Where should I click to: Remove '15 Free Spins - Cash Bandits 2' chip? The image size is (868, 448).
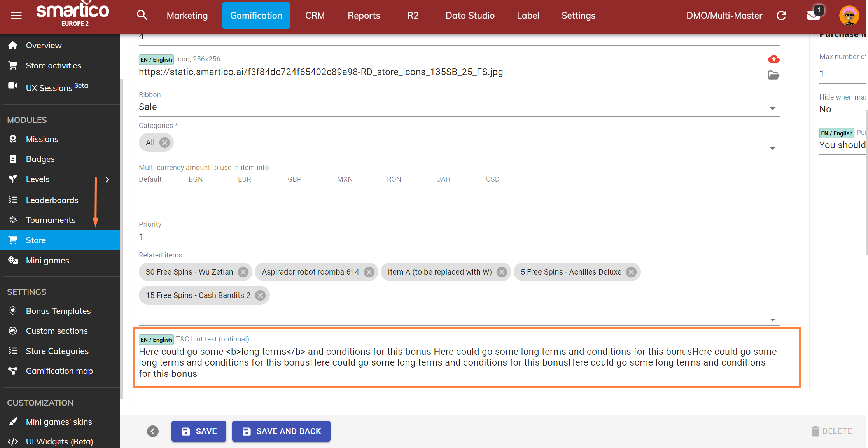[x=261, y=295]
